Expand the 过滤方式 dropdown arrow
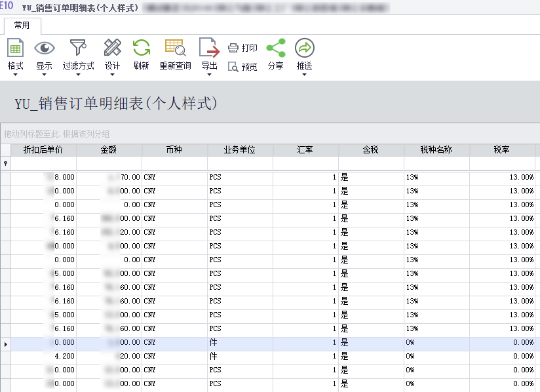The image size is (540, 392). click(x=78, y=75)
